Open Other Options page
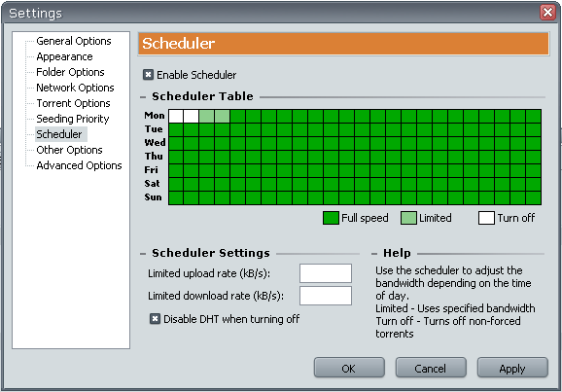 pos(70,150)
